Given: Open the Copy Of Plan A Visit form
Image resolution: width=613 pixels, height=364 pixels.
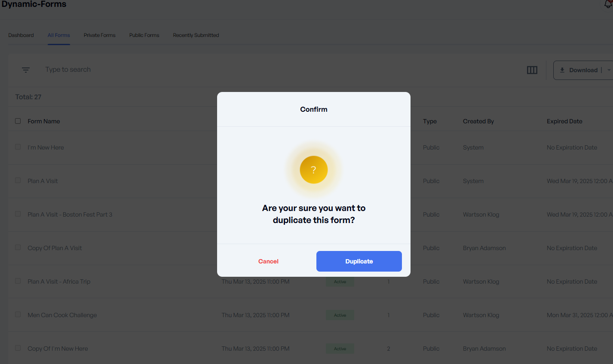Looking at the screenshot, I should click(x=55, y=248).
